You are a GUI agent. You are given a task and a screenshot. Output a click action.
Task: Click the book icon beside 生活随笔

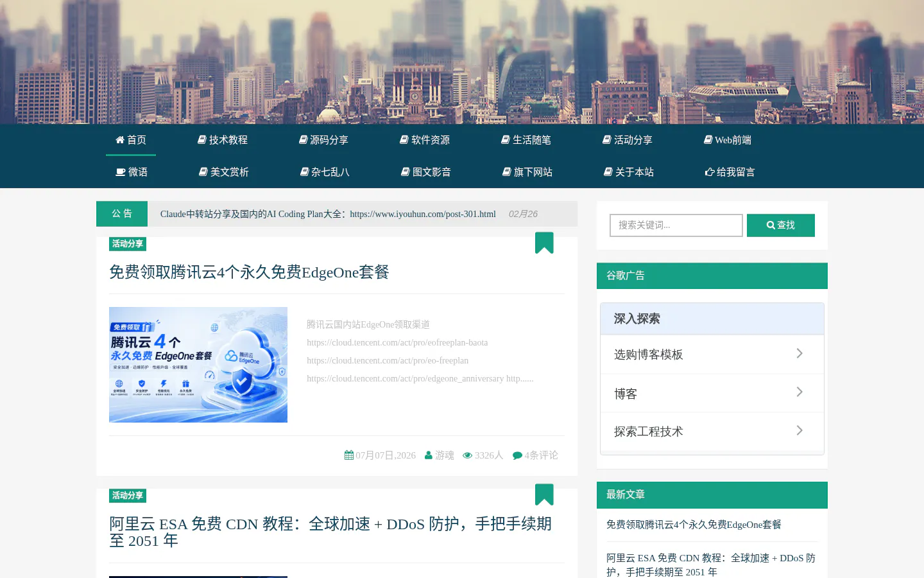[x=506, y=139]
